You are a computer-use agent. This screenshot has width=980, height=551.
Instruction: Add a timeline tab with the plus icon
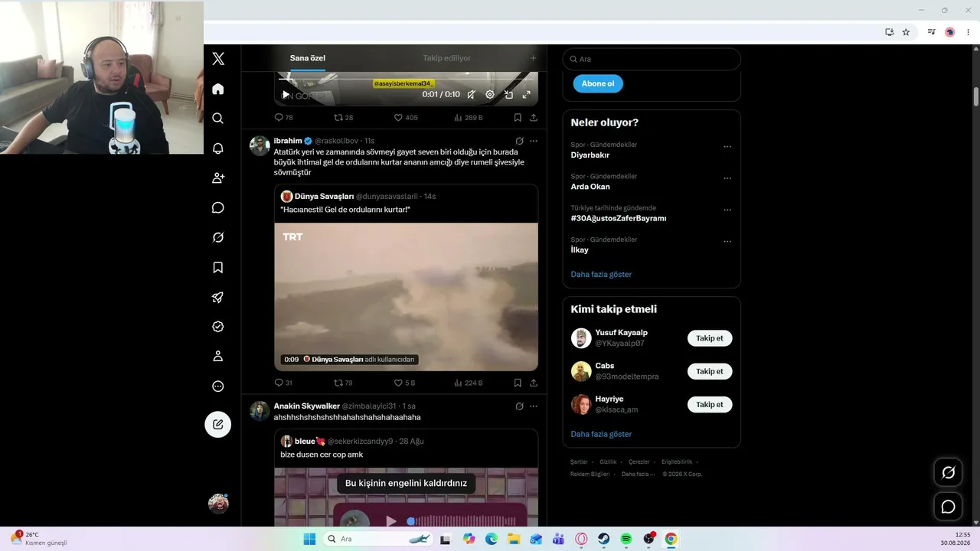tap(534, 58)
